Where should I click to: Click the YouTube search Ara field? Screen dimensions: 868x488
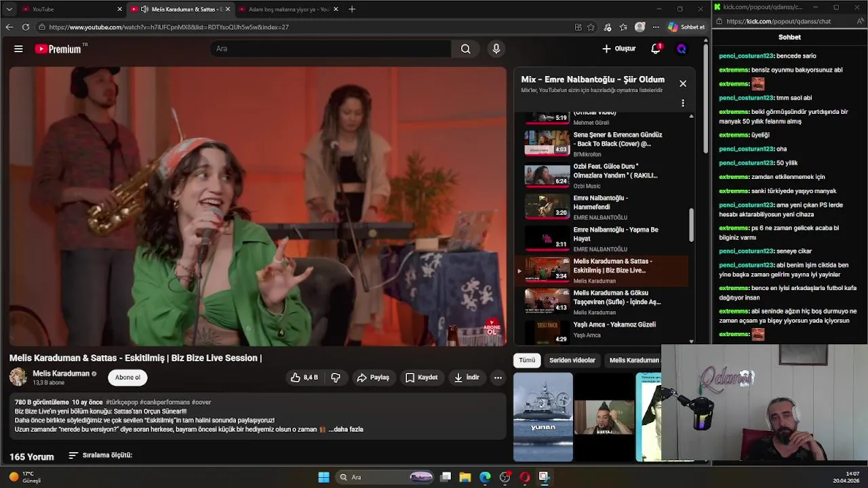[x=330, y=49]
